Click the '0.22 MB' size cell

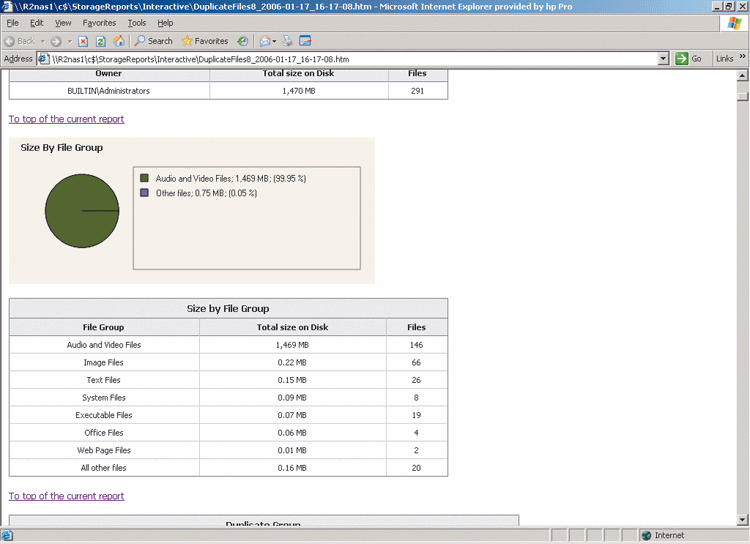tap(292, 363)
